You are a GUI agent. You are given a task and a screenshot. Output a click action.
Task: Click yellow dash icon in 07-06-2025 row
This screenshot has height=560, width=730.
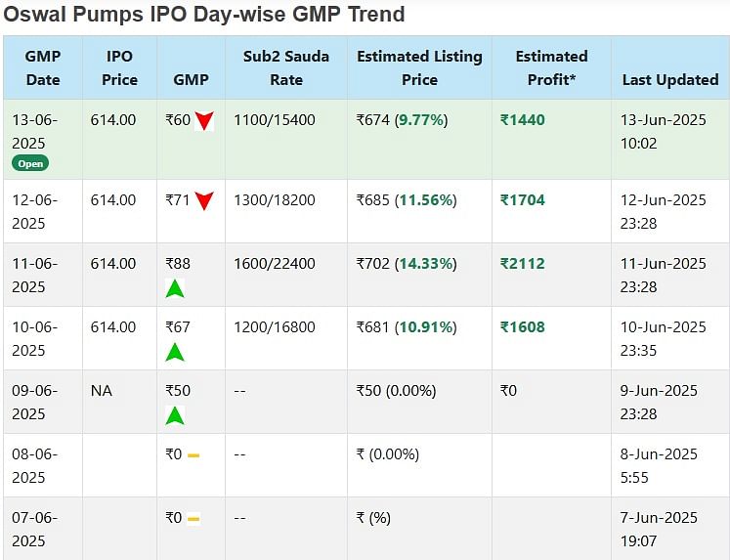pos(193,519)
